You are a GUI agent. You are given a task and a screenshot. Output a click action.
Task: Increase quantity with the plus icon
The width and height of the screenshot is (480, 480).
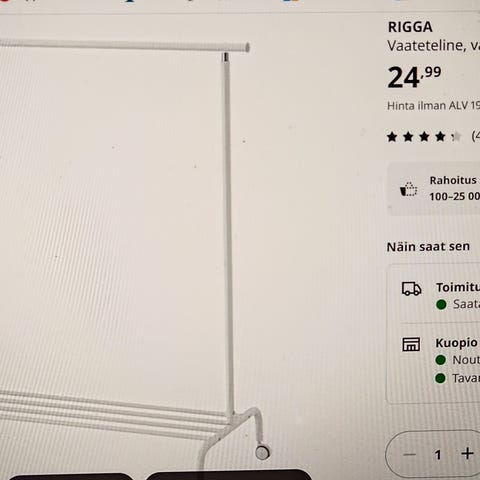pyautogui.click(x=467, y=453)
